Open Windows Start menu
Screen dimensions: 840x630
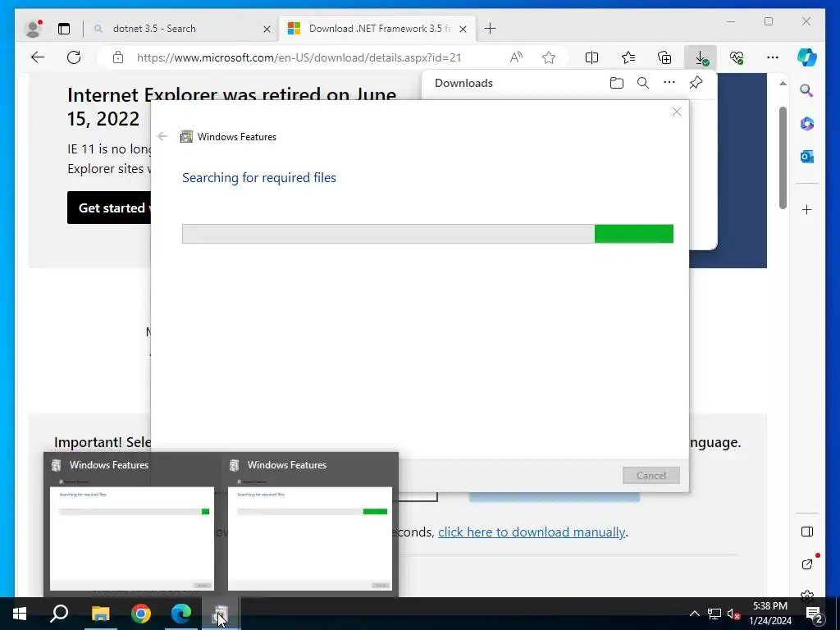click(20, 614)
